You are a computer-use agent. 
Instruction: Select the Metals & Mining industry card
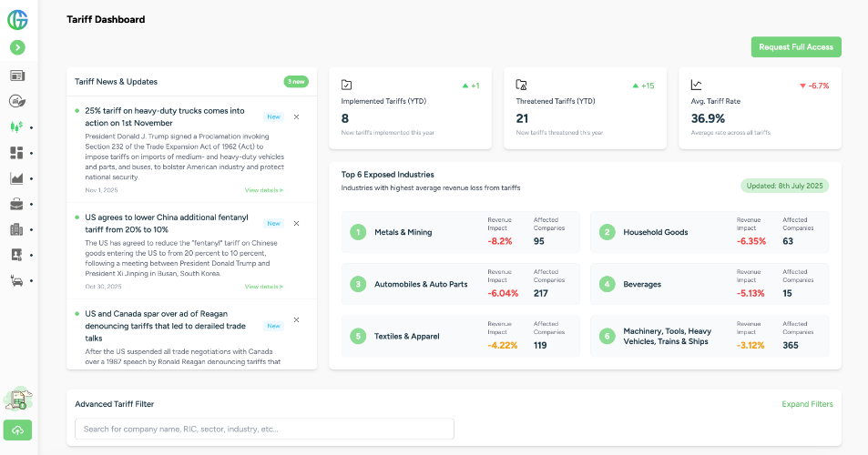[461, 232]
